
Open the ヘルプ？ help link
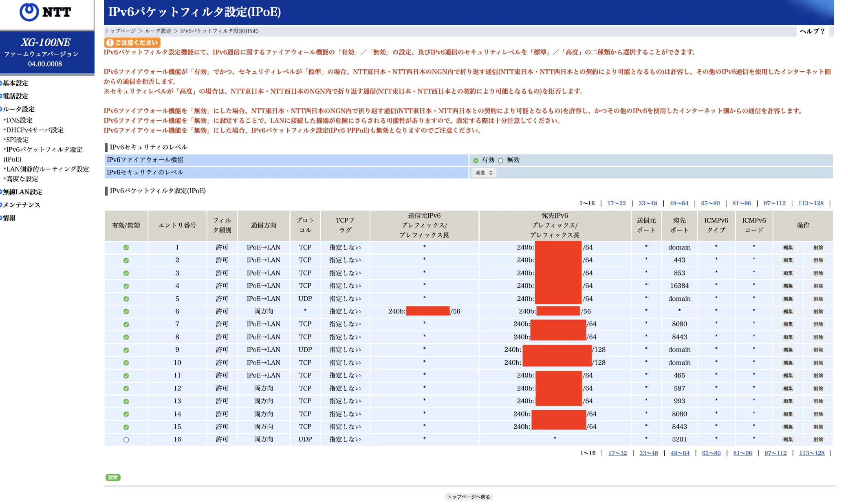pyautogui.click(x=812, y=31)
